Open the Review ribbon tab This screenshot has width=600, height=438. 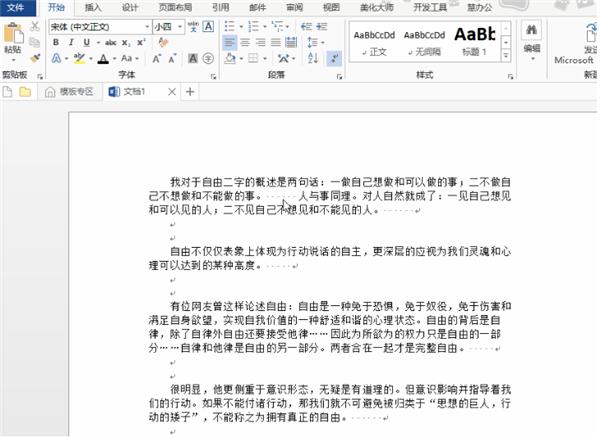click(x=294, y=7)
